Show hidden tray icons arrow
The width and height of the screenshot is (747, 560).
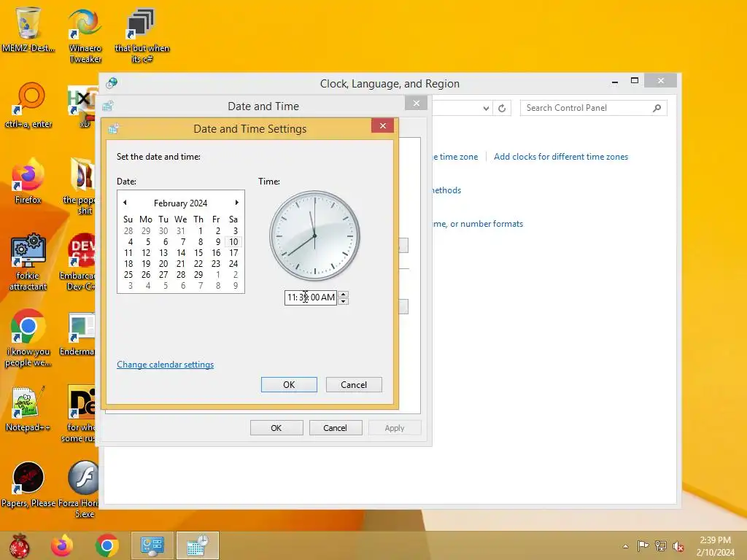tap(625, 546)
